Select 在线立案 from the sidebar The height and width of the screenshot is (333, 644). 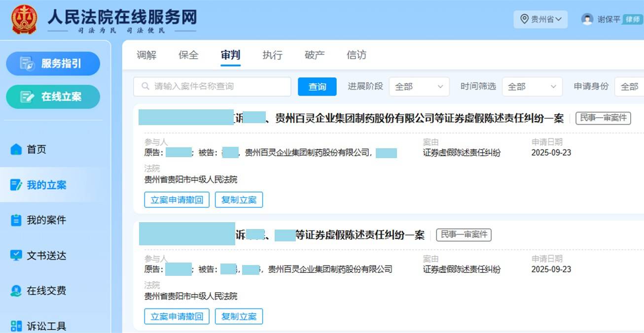tap(53, 97)
